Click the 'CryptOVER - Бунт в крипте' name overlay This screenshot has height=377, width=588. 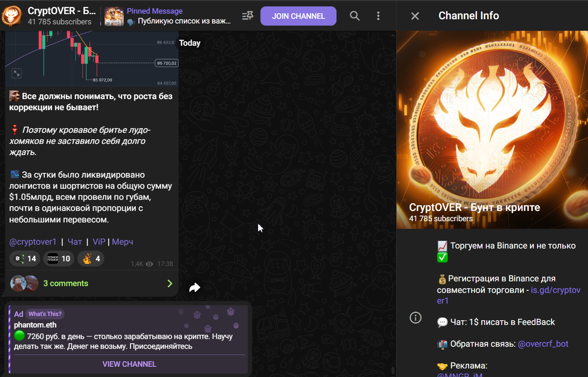pos(474,207)
